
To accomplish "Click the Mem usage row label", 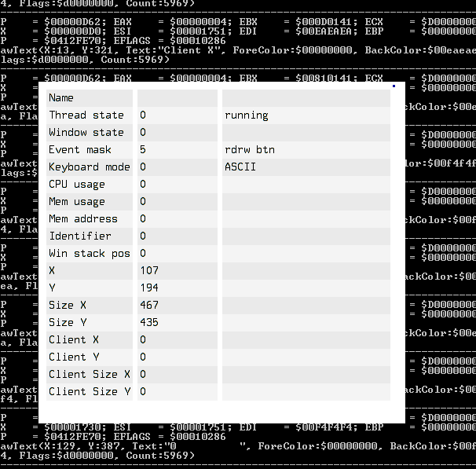I will tap(77, 202).
